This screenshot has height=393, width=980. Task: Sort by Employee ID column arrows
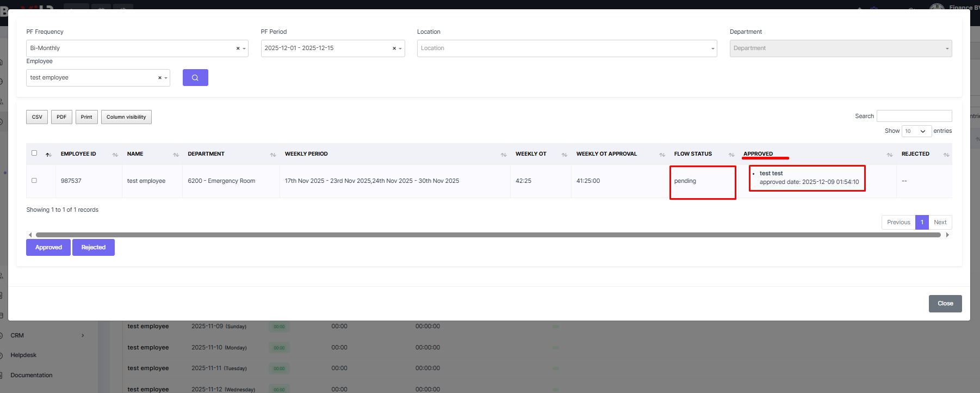click(115, 155)
